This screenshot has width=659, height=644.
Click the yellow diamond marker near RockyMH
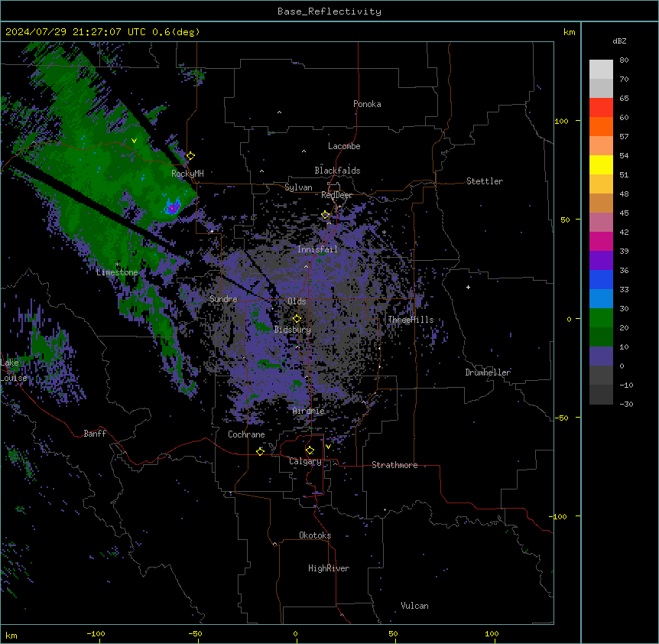tap(190, 156)
